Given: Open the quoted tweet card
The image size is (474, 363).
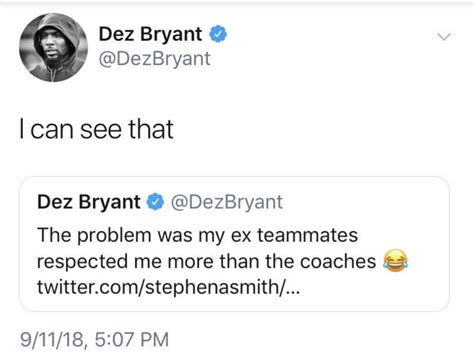Looking at the screenshot, I should 234,244.
